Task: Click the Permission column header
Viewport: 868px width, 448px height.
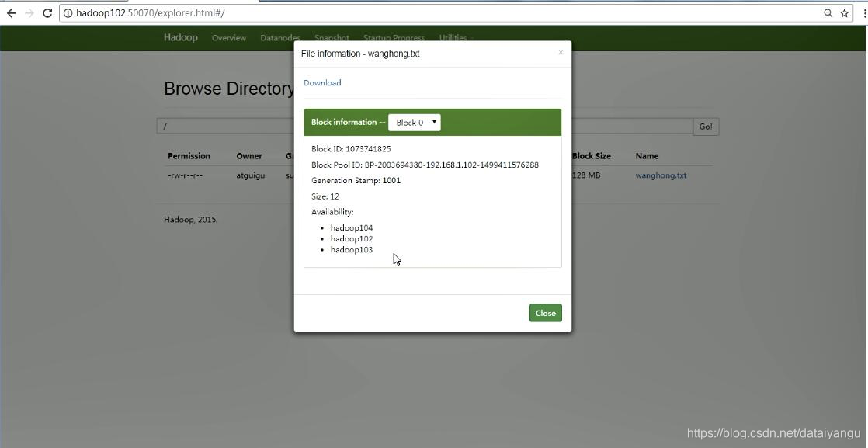Action: click(x=189, y=156)
